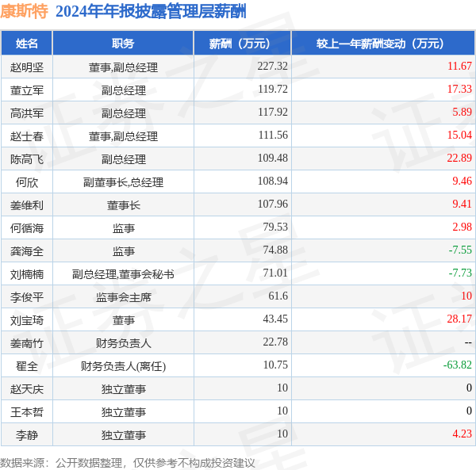Click the 2024年年报披露管理层薪酬 title text

151,12
